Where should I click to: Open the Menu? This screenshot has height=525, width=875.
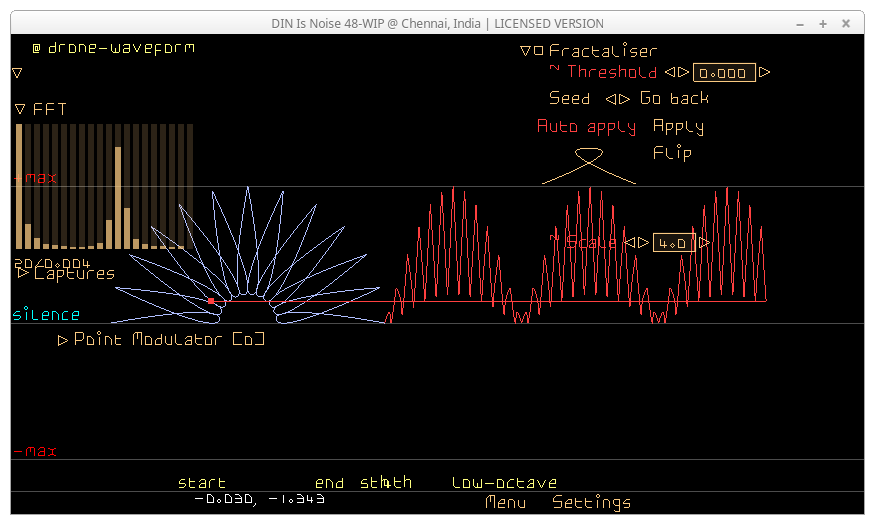pyautogui.click(x=505, y=502)
